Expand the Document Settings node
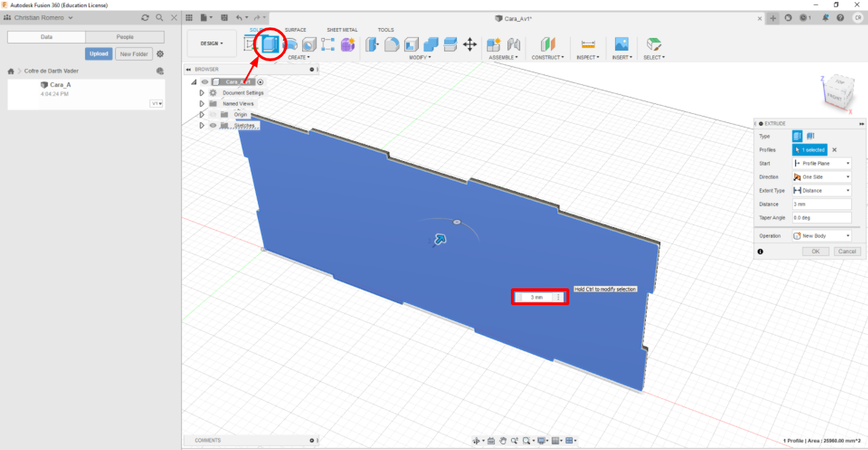The image size is (868, 450). click(x=202, y=93)
